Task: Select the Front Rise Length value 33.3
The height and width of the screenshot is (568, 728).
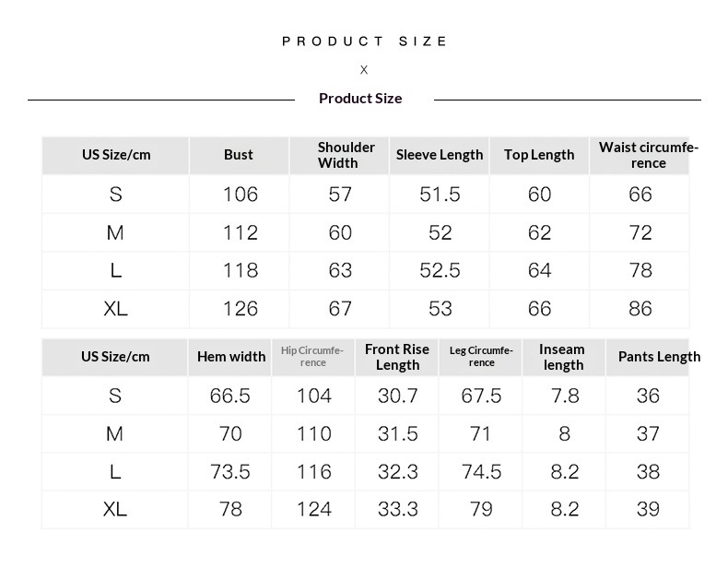Action: tap(398, 510)
